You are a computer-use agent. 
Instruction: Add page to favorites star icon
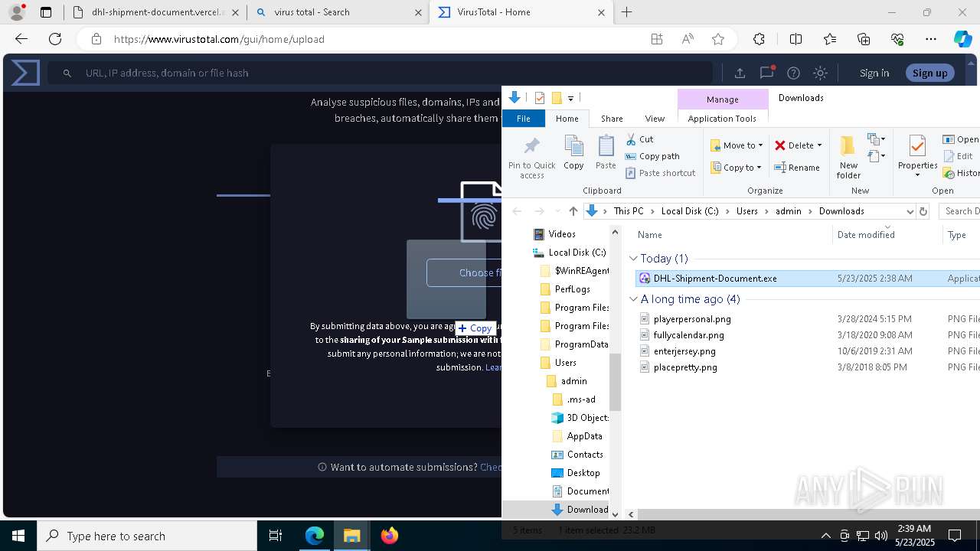point(718,39)
